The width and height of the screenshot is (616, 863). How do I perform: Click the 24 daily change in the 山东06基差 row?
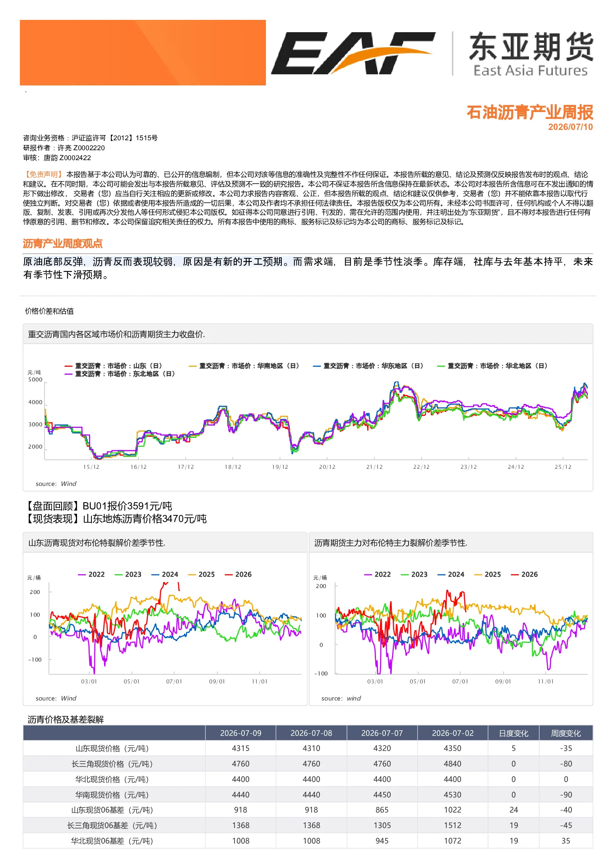point(514,810)
